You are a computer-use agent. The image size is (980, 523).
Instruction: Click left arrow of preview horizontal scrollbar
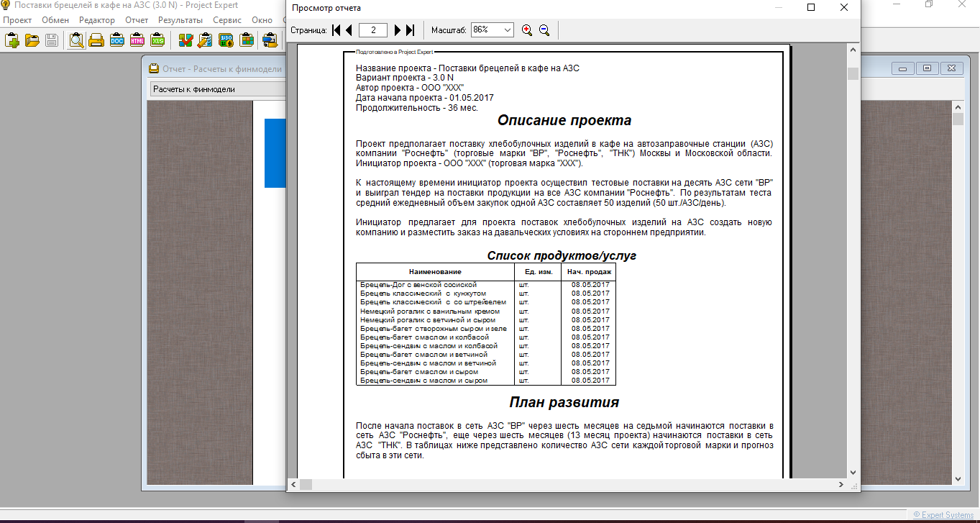pyautogui.click(x=293, y=485)
